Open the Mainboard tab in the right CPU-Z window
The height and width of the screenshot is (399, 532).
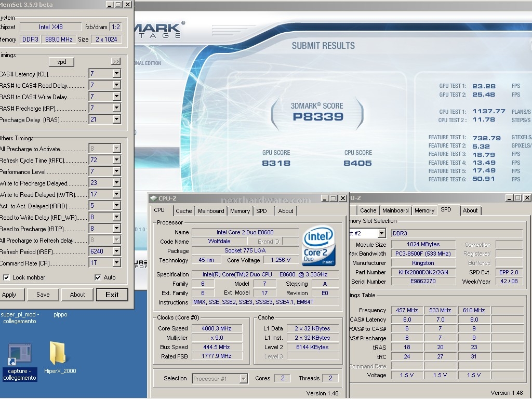coord(395,211)
